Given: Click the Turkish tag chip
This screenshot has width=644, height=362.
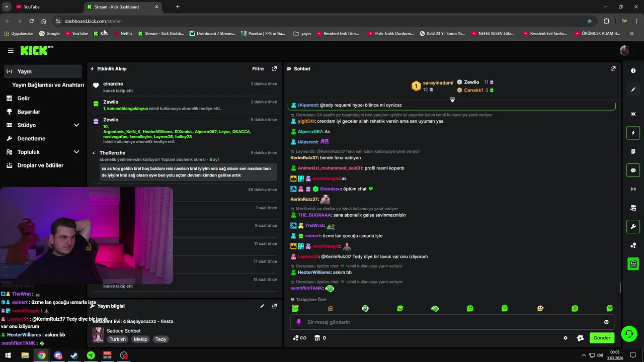Looking at the screenshot, I should point(118,339).
